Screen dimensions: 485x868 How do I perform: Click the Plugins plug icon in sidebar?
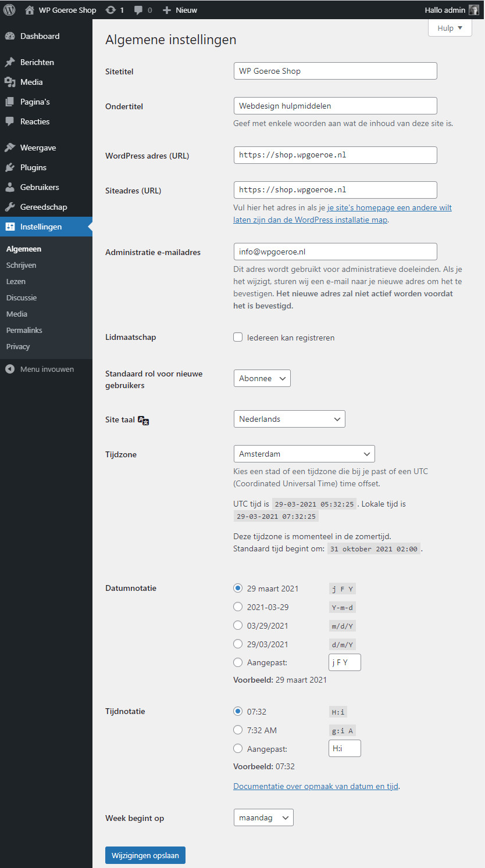tap(10, 167)
